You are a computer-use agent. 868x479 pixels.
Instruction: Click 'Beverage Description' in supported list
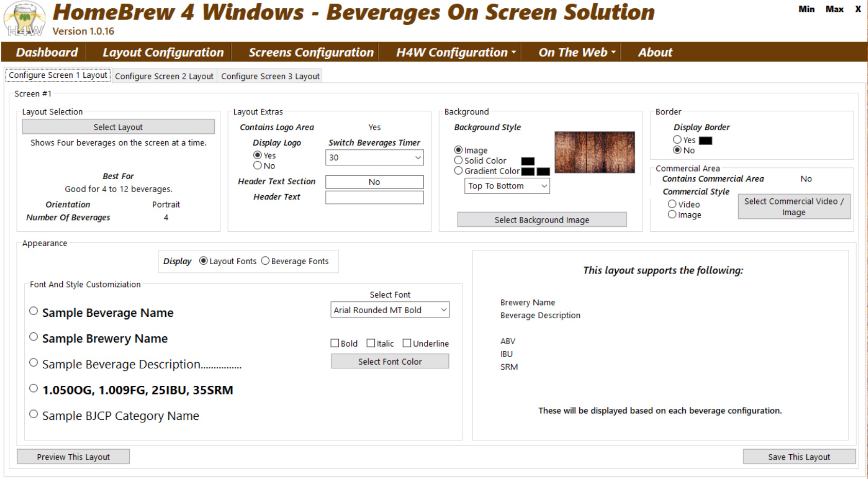pyautogui.click(x=540, y=315)
